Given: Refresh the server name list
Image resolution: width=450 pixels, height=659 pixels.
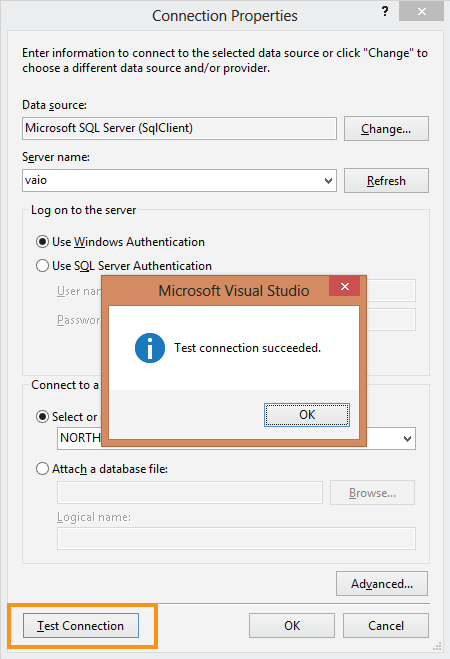Looking at the screenshot, I should [x=386, y=181].
